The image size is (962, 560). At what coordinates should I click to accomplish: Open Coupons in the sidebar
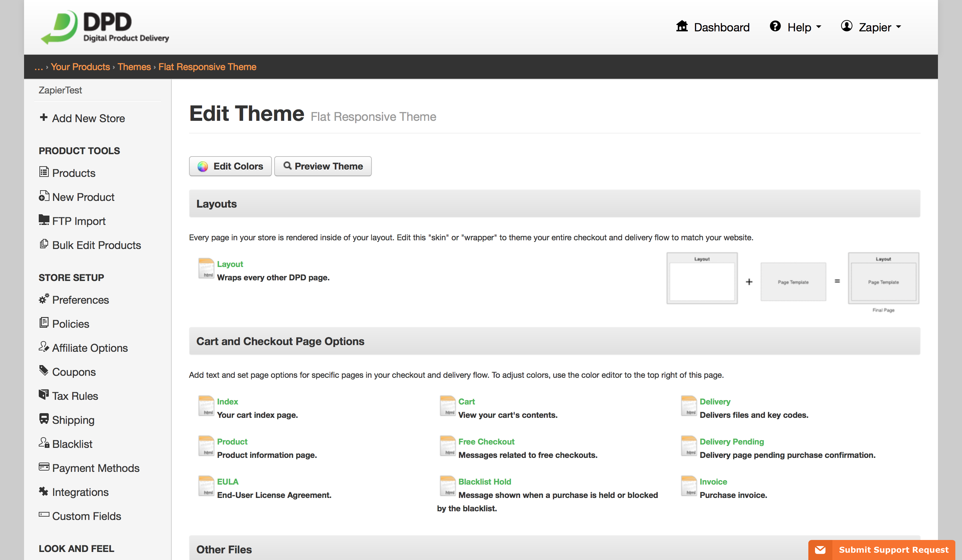click(x=74, y=372)
